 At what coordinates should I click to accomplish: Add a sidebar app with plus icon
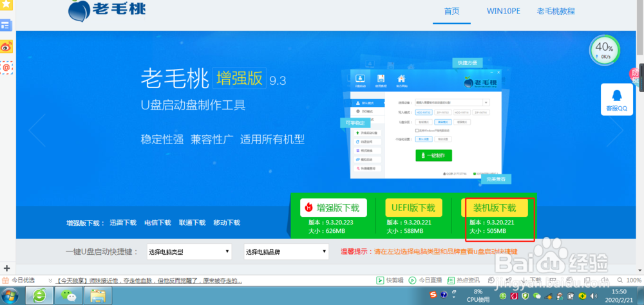click(x=6, y=269)
